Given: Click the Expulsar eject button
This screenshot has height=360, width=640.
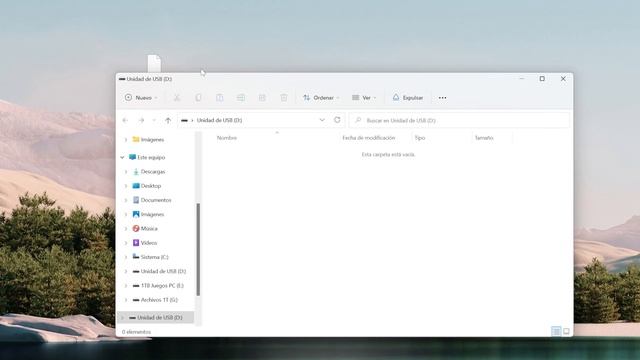Looking at the screenshot, I should (x=408, y=98).
